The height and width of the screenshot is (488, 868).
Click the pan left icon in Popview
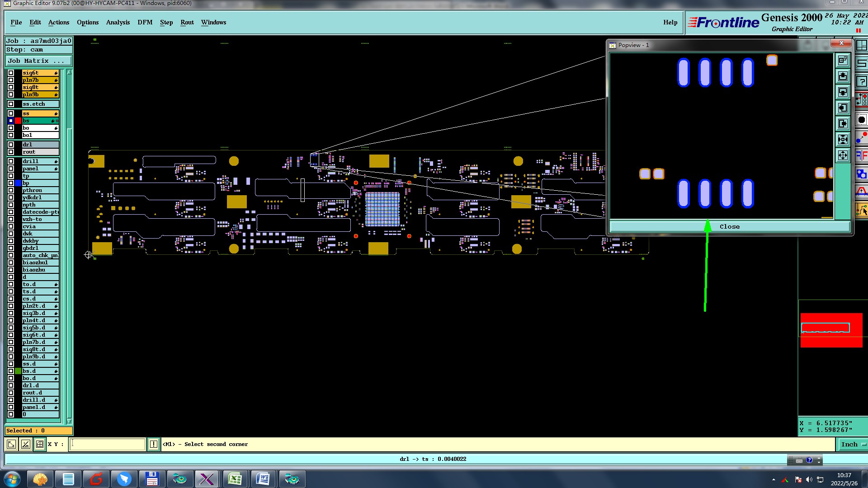(x=843, y=108)
